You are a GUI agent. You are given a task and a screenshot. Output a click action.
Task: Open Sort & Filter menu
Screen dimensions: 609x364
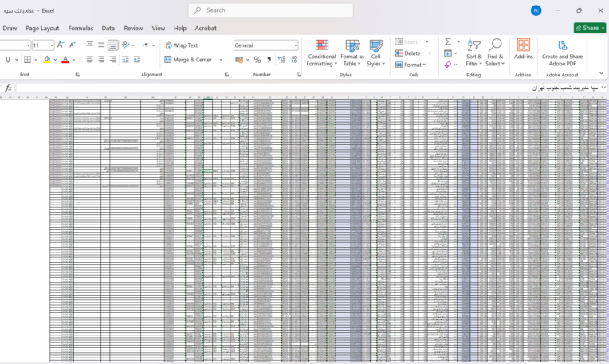tap(473, 53)
